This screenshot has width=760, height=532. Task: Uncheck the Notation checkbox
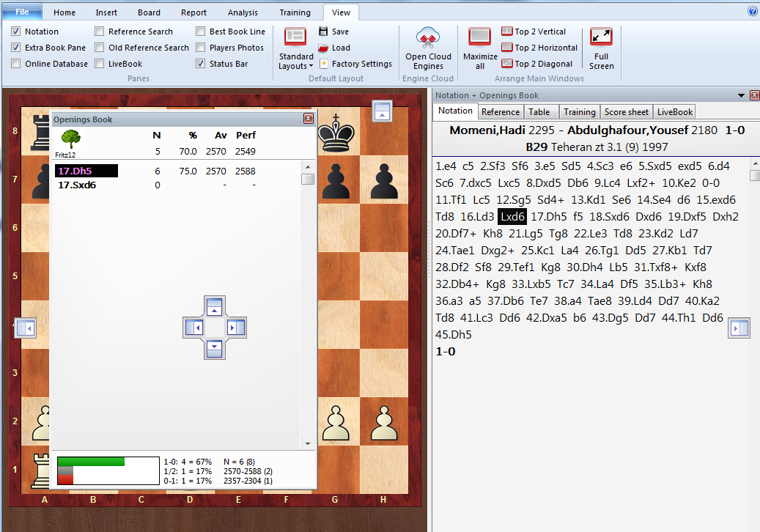pyautogui.click(x=16, y=32)
